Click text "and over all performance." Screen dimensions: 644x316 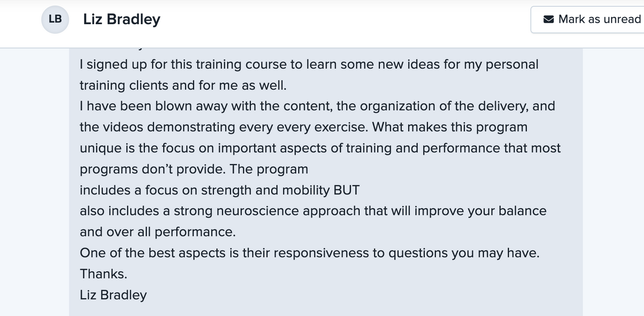[x=157, y=232]
